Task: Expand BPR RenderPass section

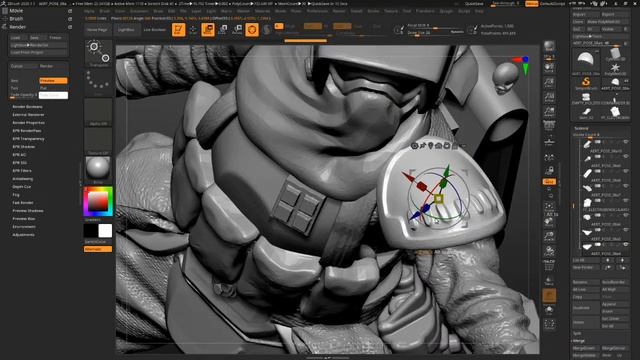Action: [x=27, y=131]
